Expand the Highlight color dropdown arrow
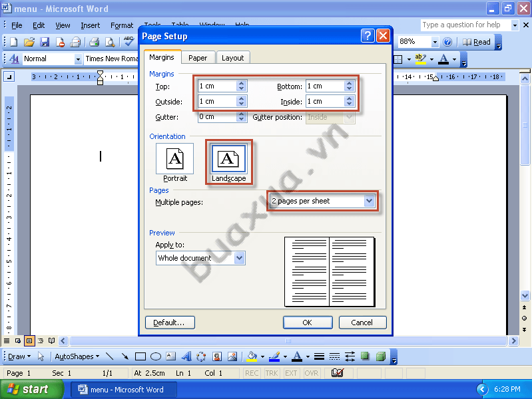Viewport: 532px width, 399px height. pos(431,59)
